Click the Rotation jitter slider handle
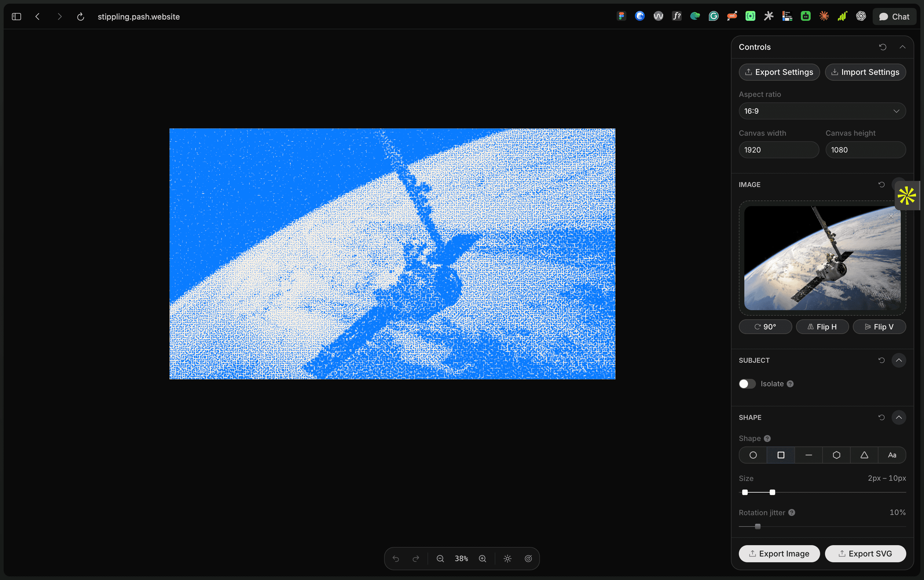The image size is (924, 580). pyautogui.click(x=757, y=526)
